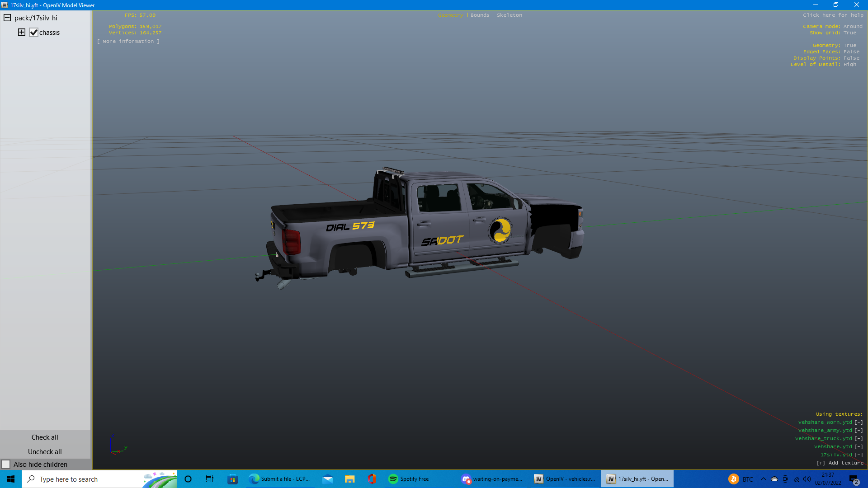868x488 pixels.
Task: Expand the More information section
Action: click(128, 41)
